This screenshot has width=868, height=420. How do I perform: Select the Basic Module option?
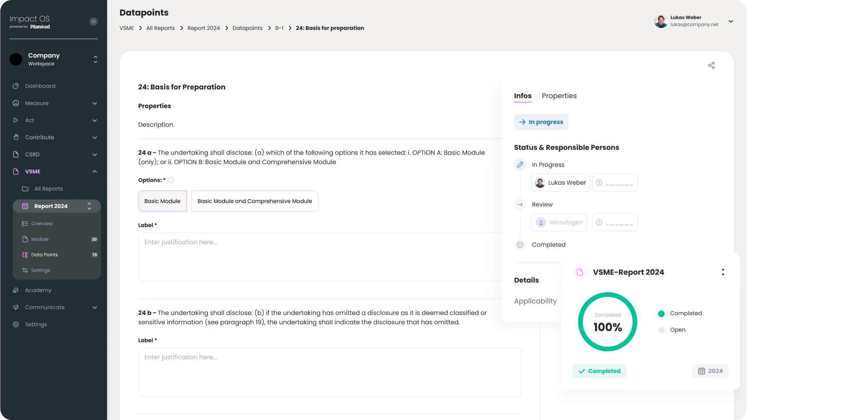pos(162,201)
